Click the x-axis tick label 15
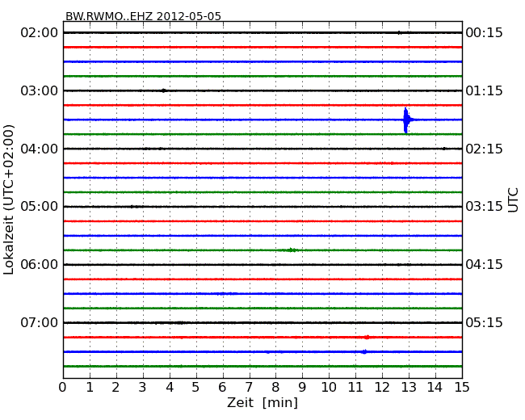525x420 pixels. point(462,388)
